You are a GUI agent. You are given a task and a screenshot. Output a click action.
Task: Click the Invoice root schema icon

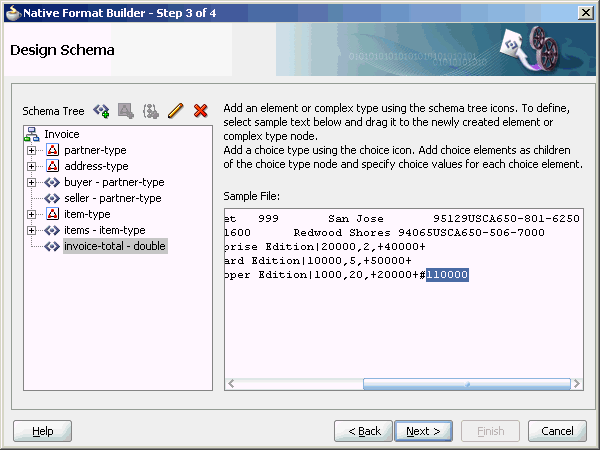(31, 134)
